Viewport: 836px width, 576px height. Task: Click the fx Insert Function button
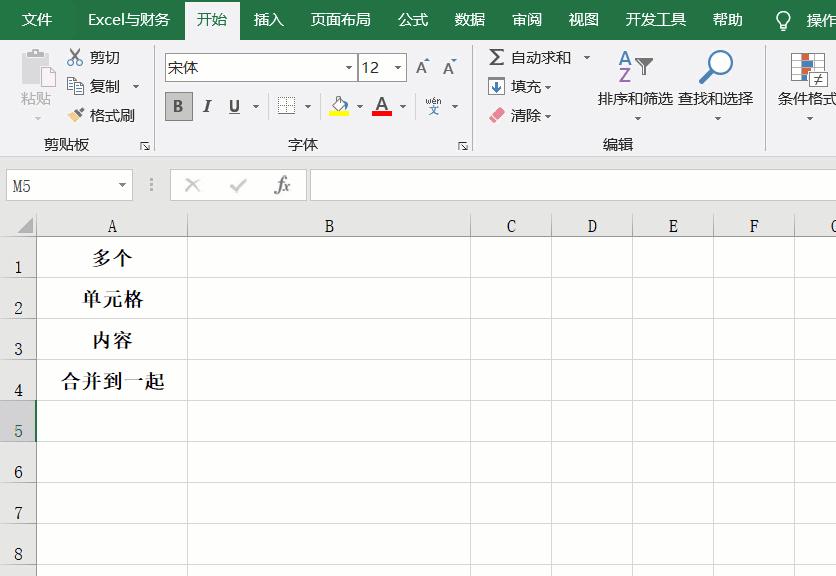tap(281, 184)
